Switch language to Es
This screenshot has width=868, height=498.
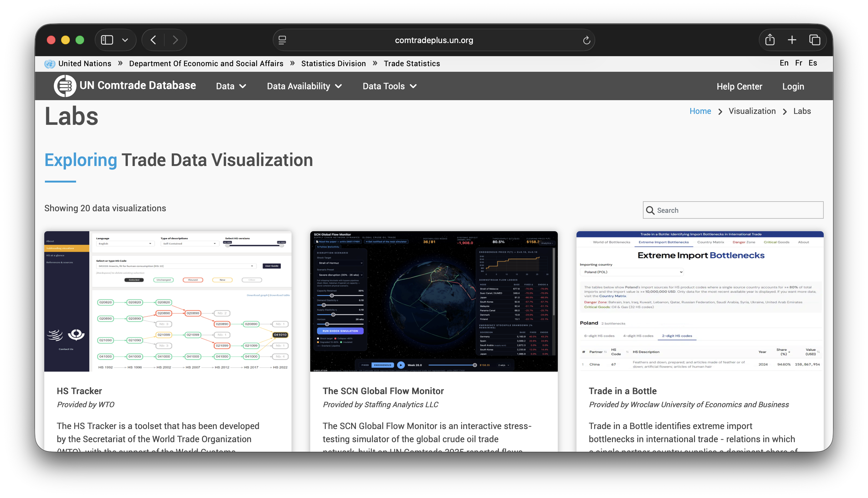point(813,63)
